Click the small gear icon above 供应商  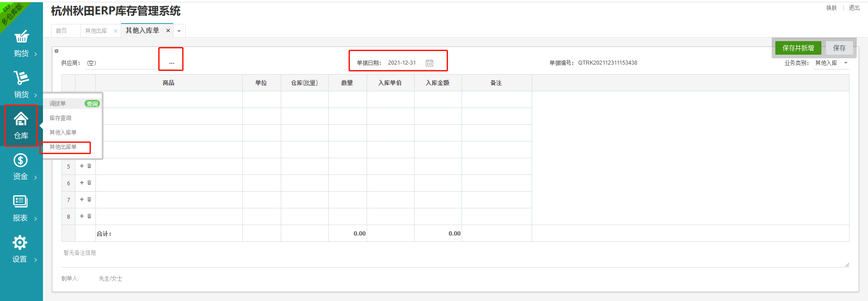(x=57, y=51)
